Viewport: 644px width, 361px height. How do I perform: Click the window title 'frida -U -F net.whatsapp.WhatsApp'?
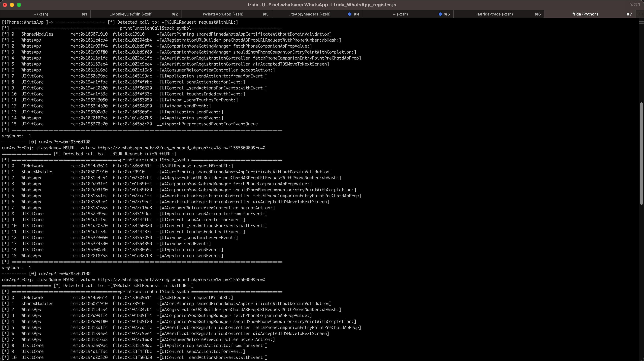[x=322, y=5]
